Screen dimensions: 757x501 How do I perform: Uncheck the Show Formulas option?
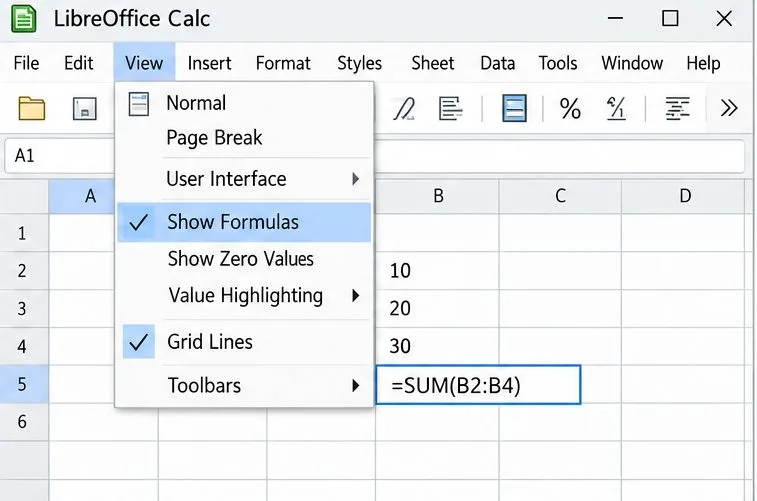coord(244,222)
